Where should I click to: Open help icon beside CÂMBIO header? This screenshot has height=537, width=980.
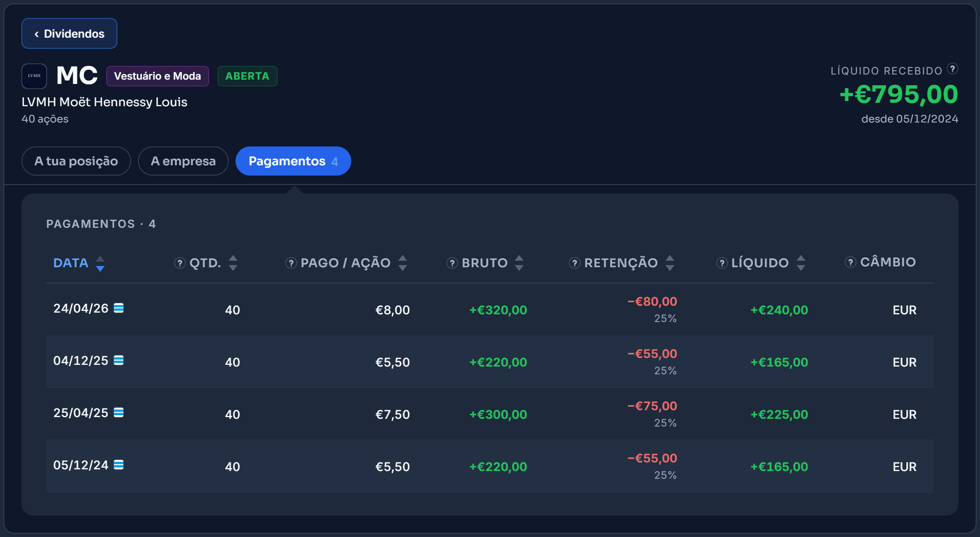(x=851, y=262)
